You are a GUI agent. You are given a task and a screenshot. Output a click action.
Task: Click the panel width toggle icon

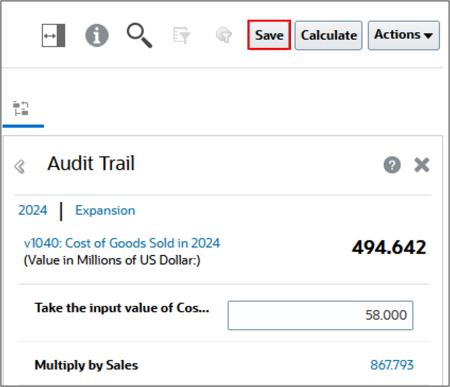click(53, 35)
